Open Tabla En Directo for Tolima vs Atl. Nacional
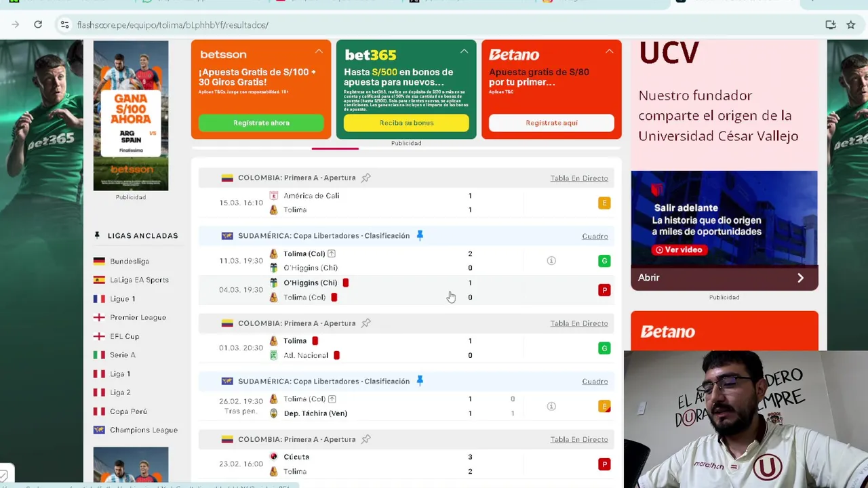Viewport: 868px width, 488px height. click(x=579, y=323)
